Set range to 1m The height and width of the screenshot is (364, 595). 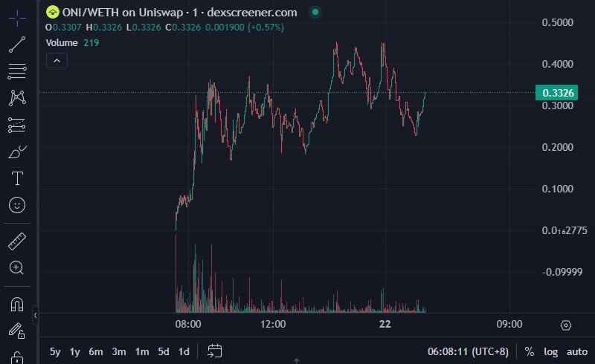coord(142,352)
